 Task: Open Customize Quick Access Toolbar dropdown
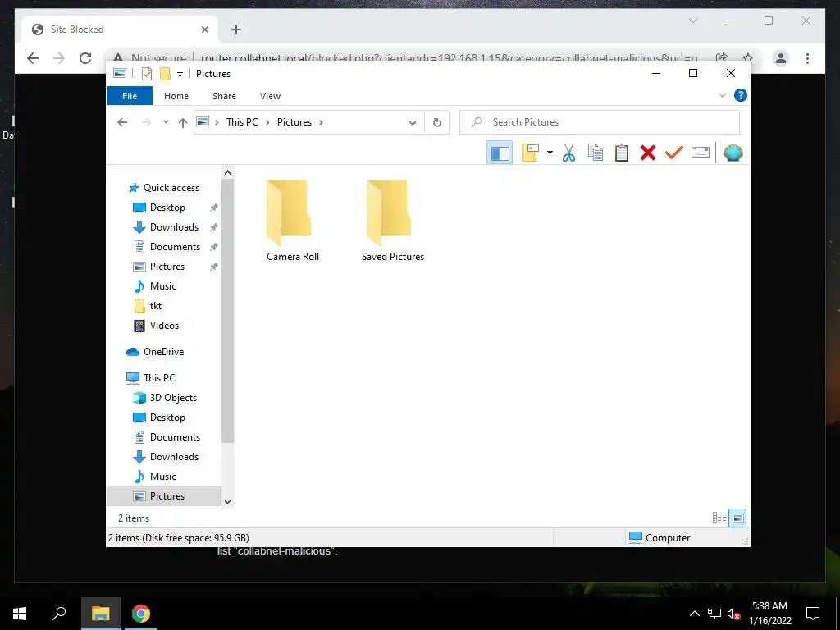(x=180, y=75)
